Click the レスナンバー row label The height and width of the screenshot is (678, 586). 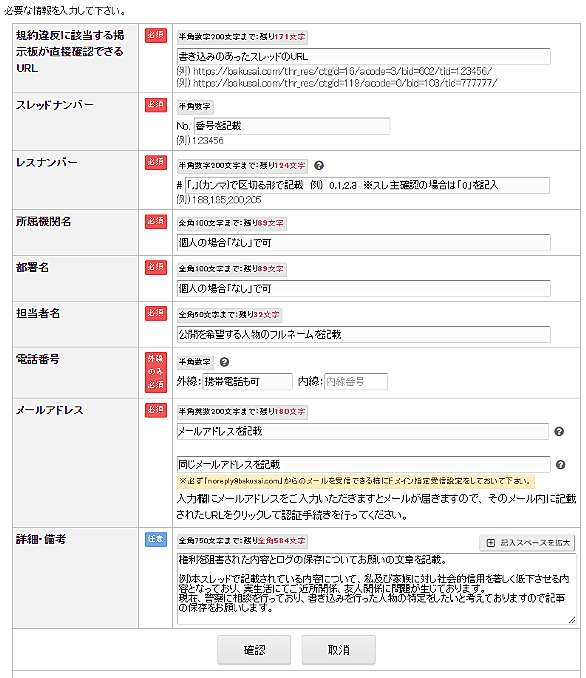coord(47,163)
